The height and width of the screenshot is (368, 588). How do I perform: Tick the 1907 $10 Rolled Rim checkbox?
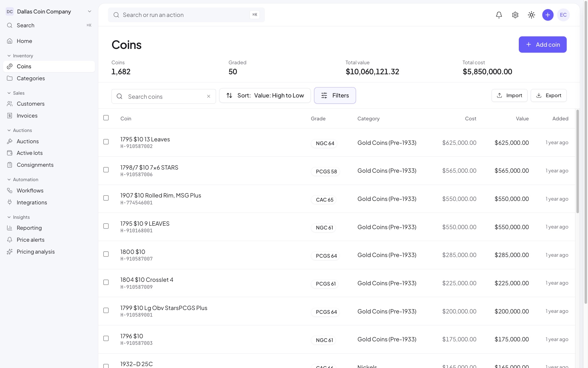[106, 198]
